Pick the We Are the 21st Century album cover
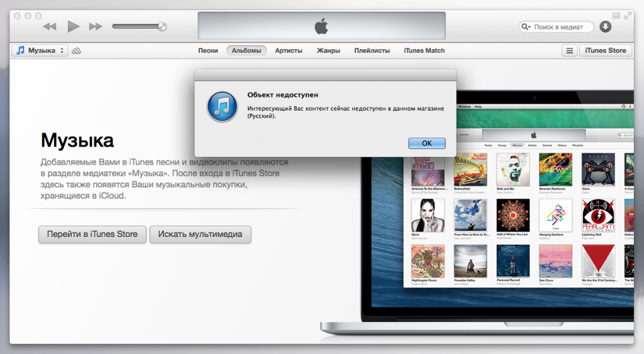Viewport: 644px width, 354px height. 598,261
